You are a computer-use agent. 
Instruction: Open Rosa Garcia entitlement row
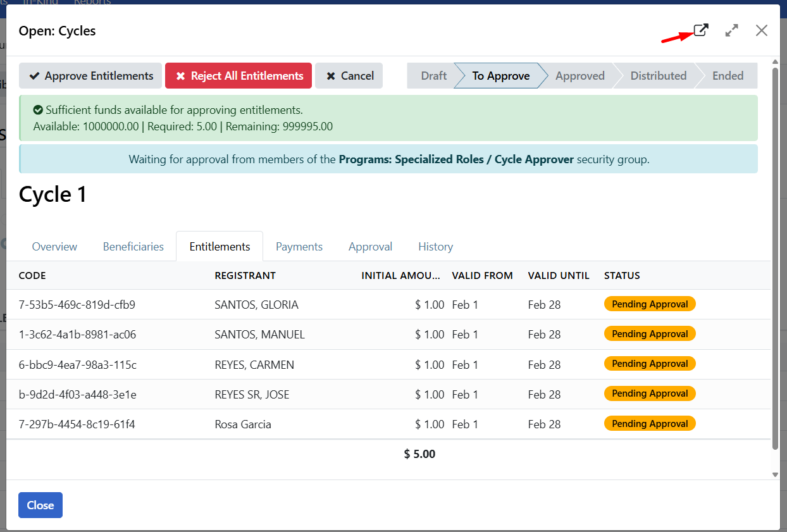[243, 424]
